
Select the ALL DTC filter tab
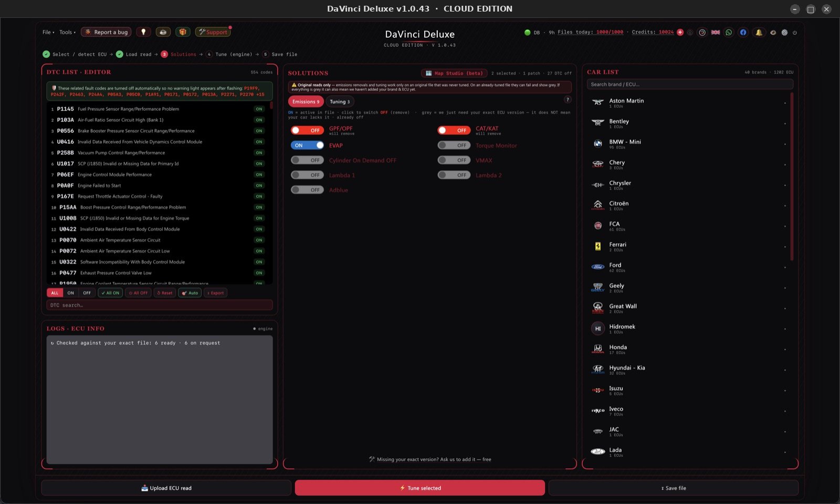[55, 293]
